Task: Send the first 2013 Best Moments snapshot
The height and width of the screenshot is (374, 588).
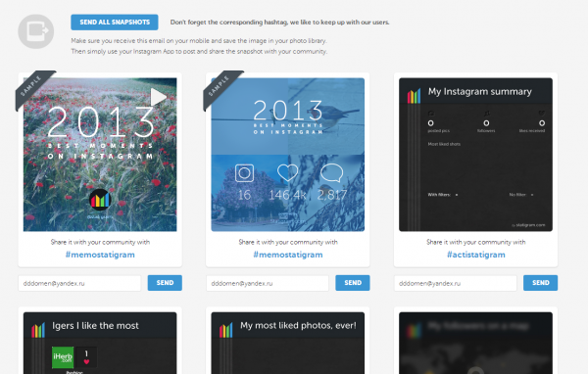Action: coord(165,283)
